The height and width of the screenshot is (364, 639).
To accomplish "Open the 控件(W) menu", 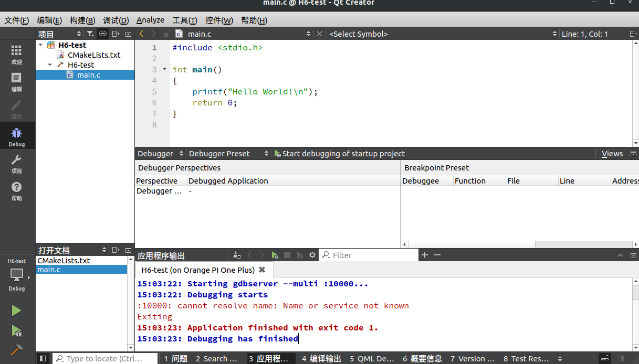I will click(x=219, y=20).
